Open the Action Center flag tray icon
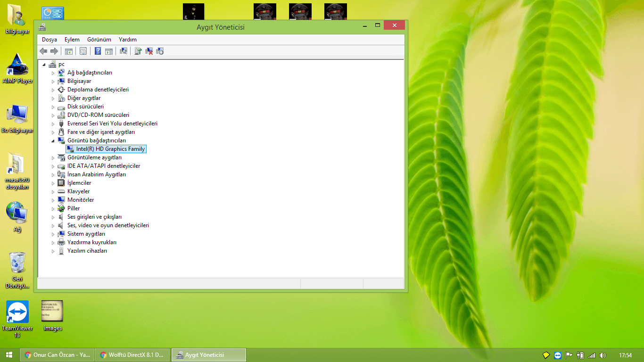The height and width of the screenshot is (362, 644). click(x=570, y=355)
